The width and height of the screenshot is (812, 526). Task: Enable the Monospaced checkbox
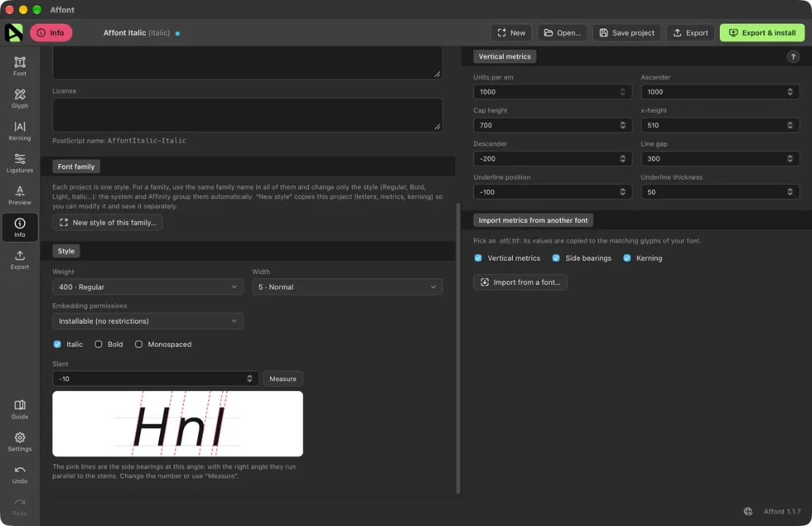[138, 344]
